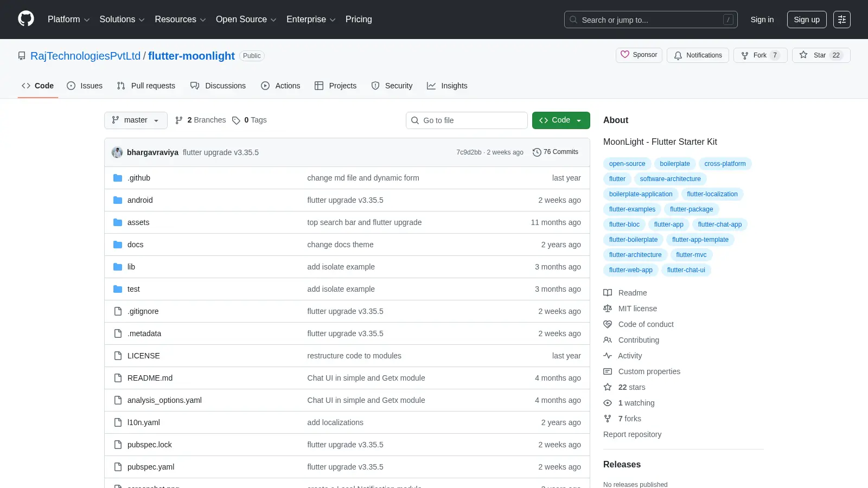This screenshot has height=488, width=868.
Task: Expand the Resources menu
Action: click(180, 20)
